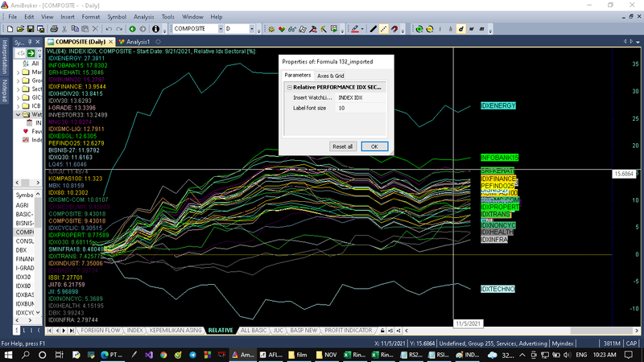Open the Analysis menu
The image size is (644, 362).
[x=144, y=17]
